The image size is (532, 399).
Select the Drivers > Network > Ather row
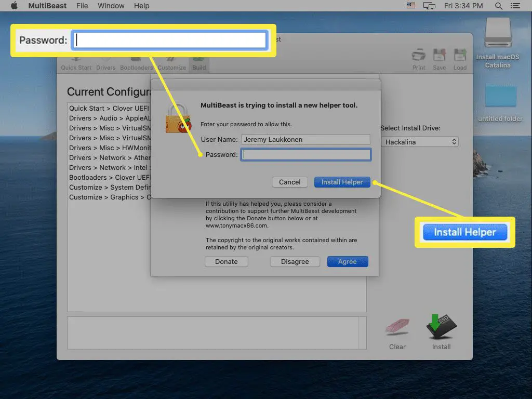tap(109, 157)
